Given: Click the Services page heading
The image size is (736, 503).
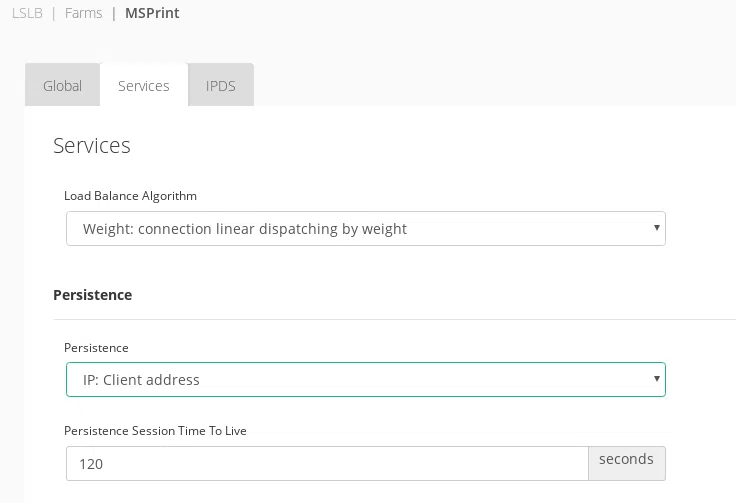Looking at the screenshot, I should tap(92, 145).
